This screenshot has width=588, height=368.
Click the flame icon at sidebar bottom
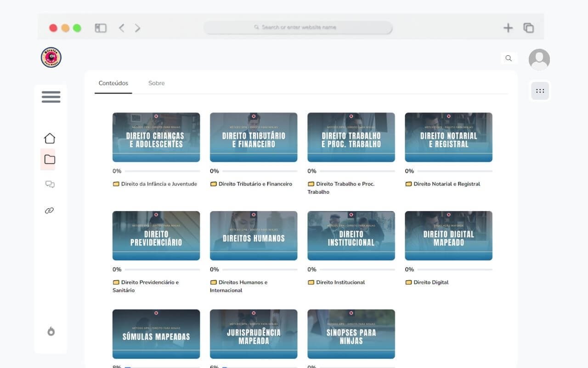[51, 331]
